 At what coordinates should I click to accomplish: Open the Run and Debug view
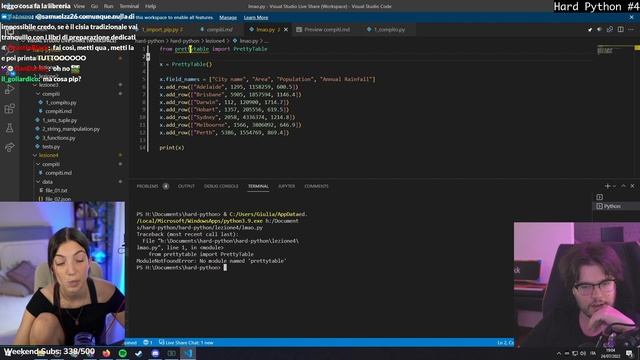click(x=9, y=89)
